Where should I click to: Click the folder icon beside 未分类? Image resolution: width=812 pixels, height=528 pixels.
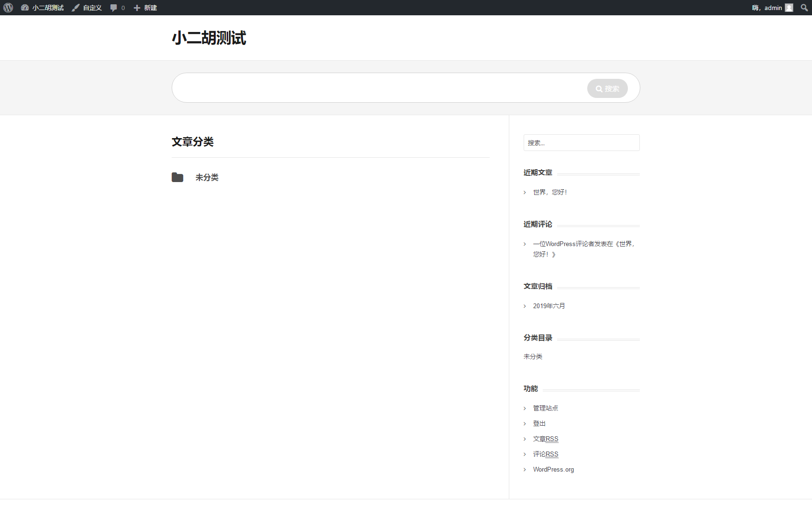pos(177,177)
